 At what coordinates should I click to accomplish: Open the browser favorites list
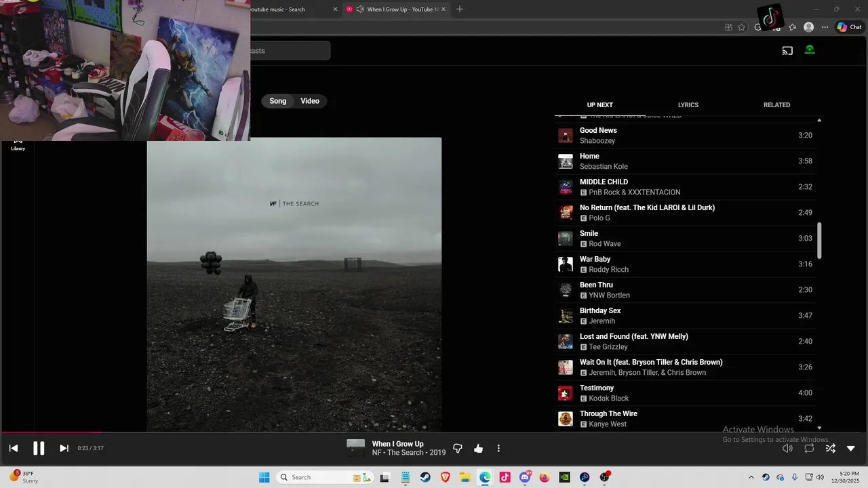coord(792,27)
